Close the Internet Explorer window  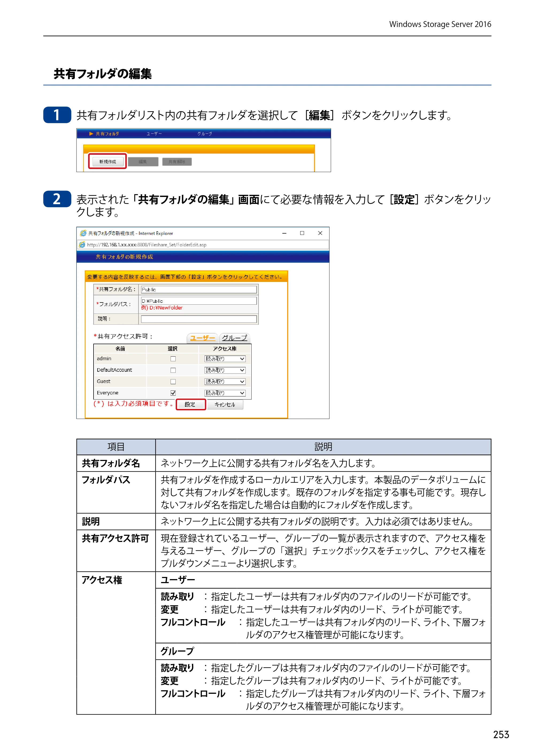click(320, 233)
